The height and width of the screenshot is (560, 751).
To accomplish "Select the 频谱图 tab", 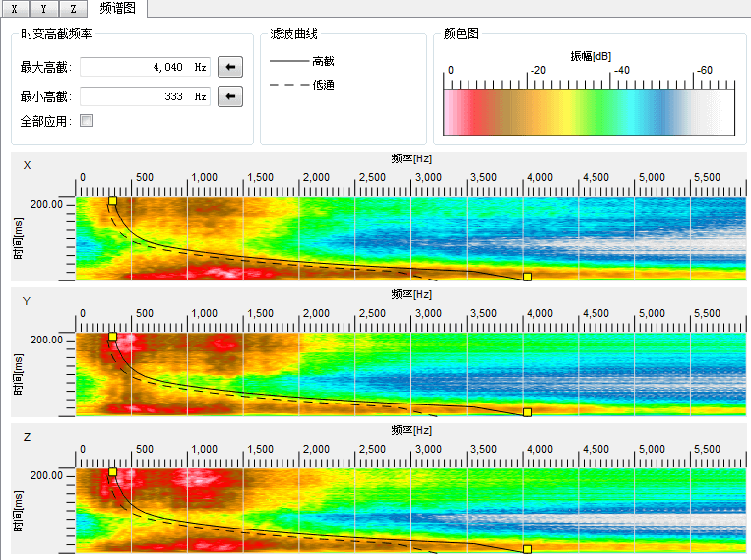I will pos(117,9).
